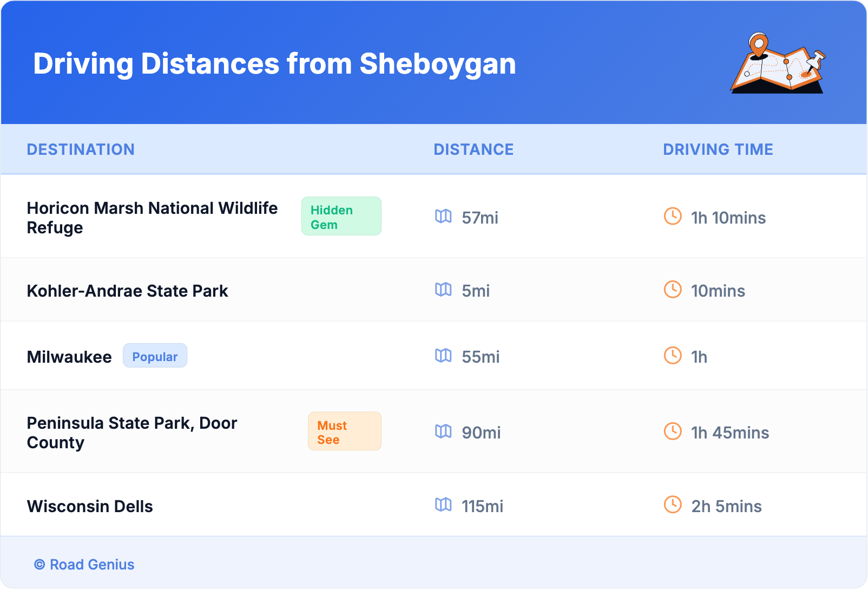This screenshot has height=589, width=868.
Task: Select the Popular badge next to Milwaukee
Action: pyautogui.click(x=155, y=356)
